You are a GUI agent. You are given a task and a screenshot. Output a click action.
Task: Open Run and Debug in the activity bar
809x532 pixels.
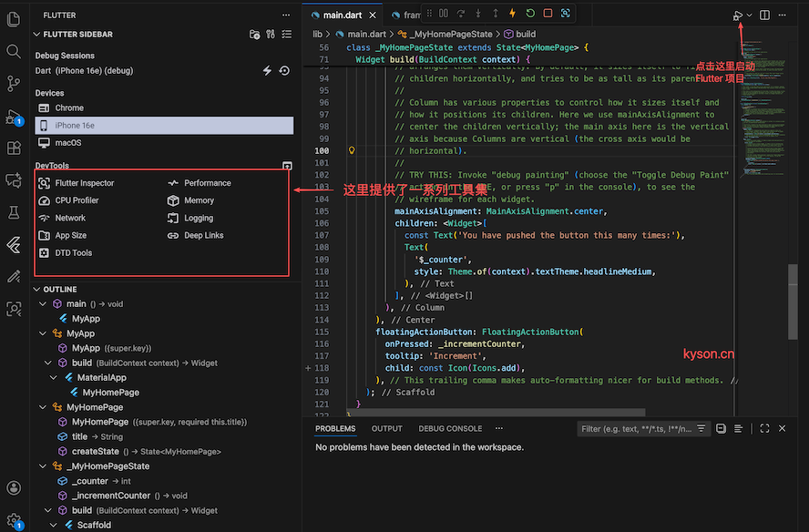point(14,115)
